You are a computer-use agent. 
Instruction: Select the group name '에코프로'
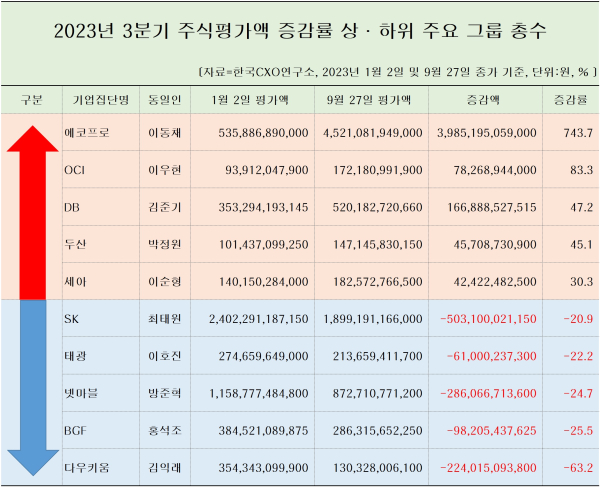click(87, 133)
